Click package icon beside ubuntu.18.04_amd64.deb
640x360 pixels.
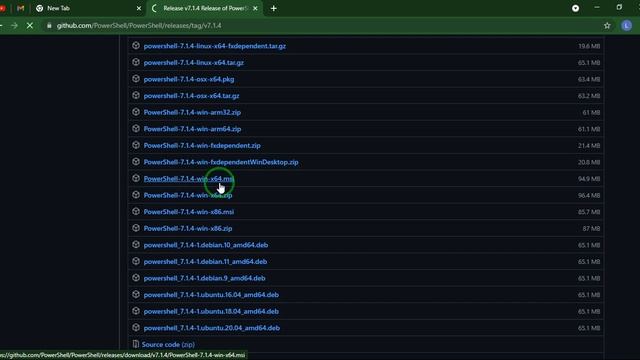click(x=136, y=311)
